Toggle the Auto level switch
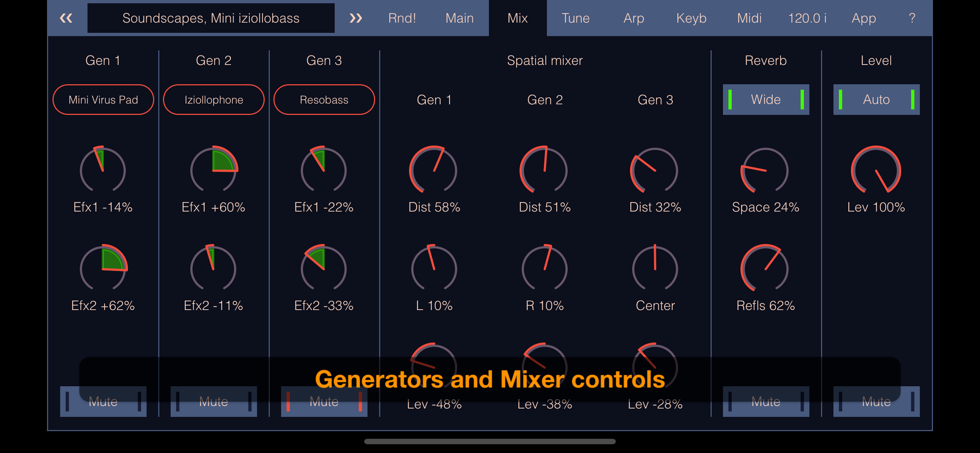Image resolution: width=980 pixels, height=453 pixels. click(876, 99)
